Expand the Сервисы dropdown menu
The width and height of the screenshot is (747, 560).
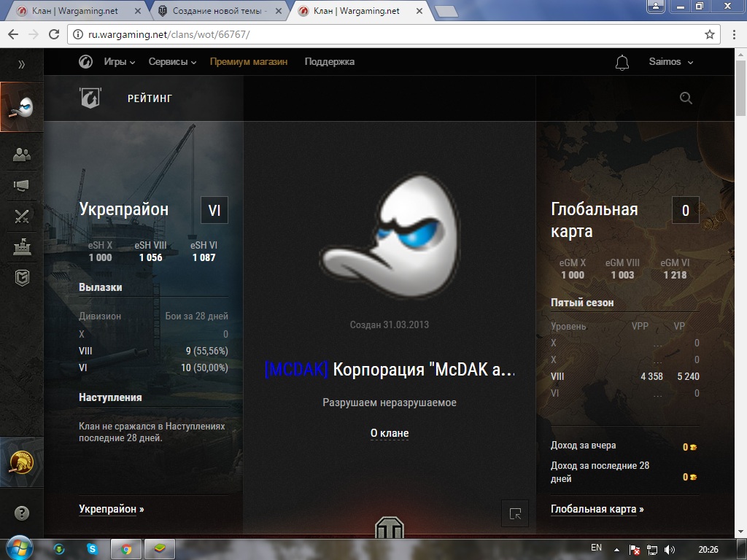pyautogui.click(x=172, y=61)
